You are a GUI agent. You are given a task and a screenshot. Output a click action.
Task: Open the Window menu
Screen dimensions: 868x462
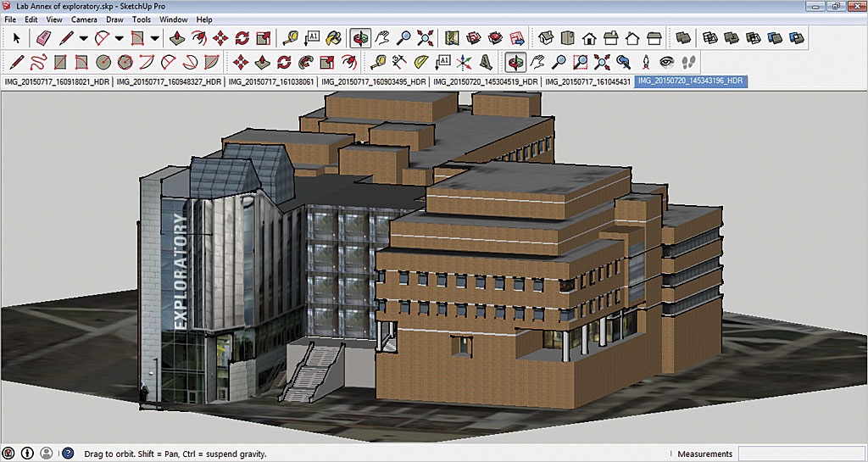click(x=173, y=19)
